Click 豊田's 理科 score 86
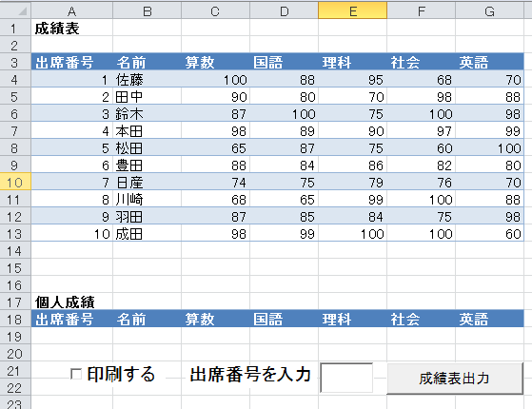Viewport: 532px width, 409px height. [352, 165]
